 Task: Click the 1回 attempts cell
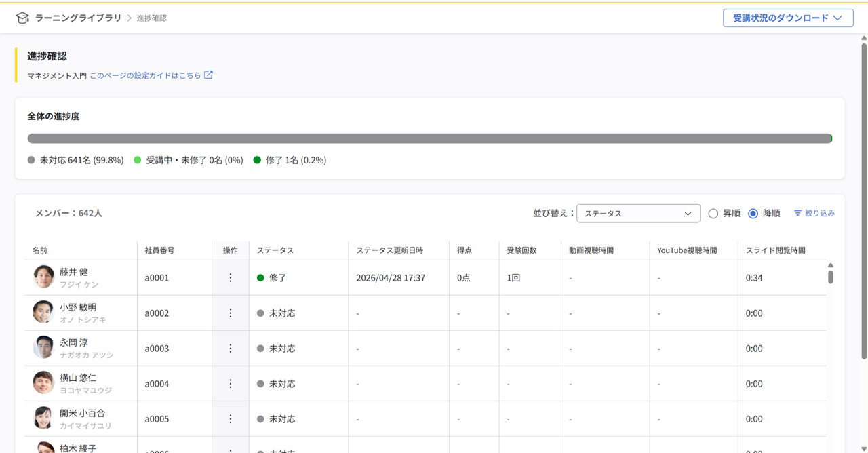[513, 278]
